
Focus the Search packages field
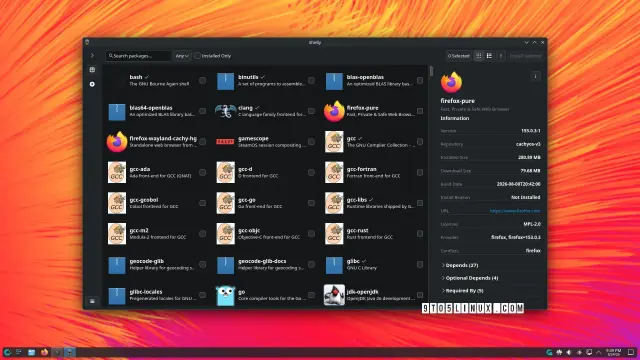pyautogui.click(x=138, y=56)
